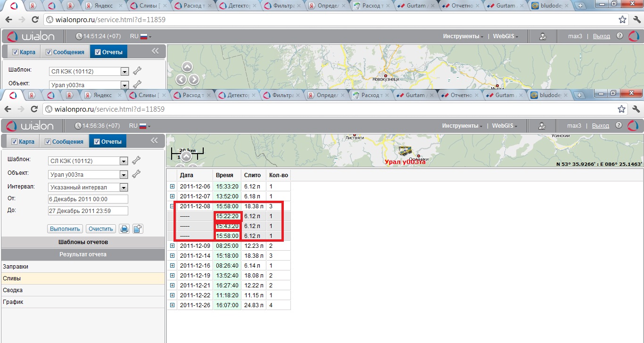Bookmark the page with the star, 14:51 window
This screenshot has width=644, height=343.
coord(622,20)
